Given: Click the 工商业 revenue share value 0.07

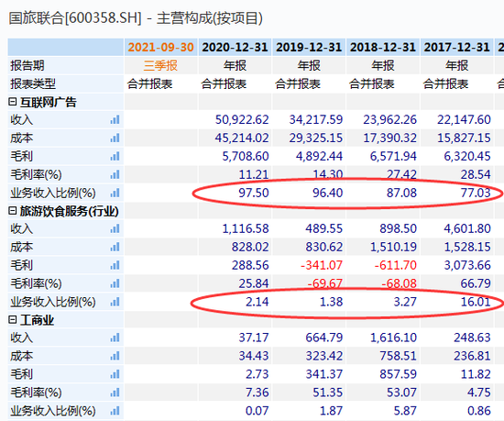Looking at the screenshot, I should click(x=257, y=411).
